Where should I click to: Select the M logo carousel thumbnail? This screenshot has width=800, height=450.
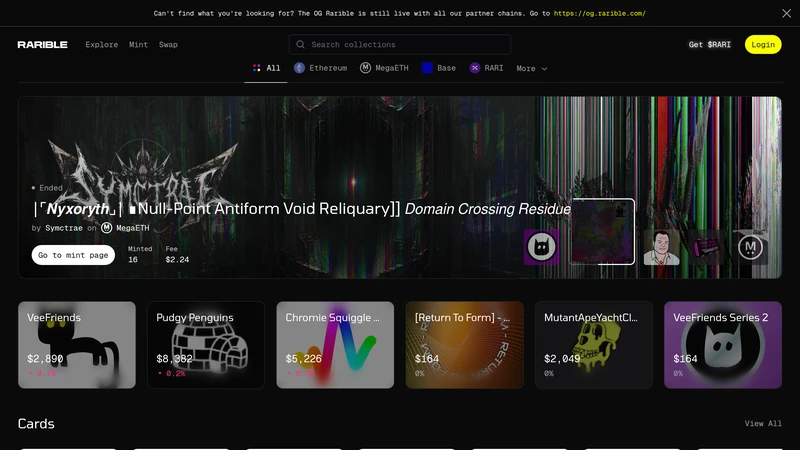[x=750, y=247]
